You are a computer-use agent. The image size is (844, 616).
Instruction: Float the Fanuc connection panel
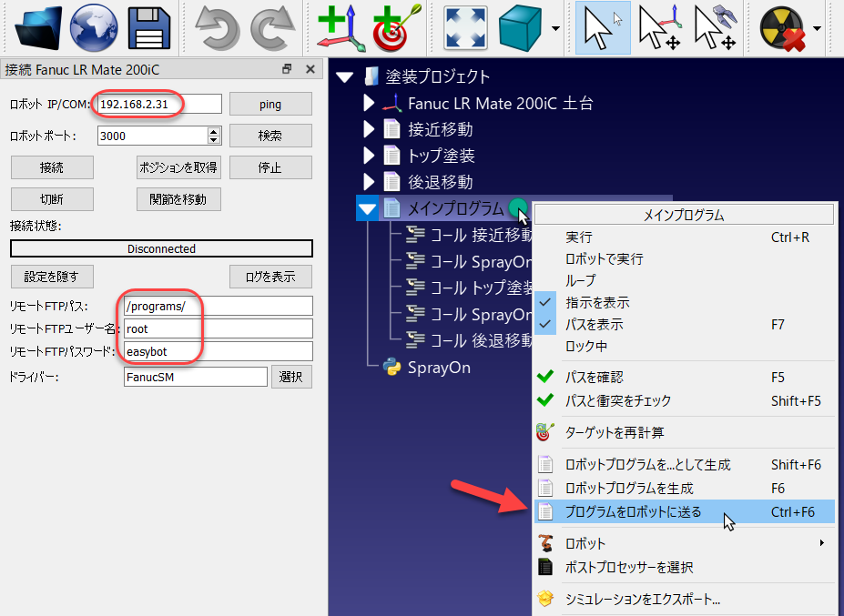point(287,69)
